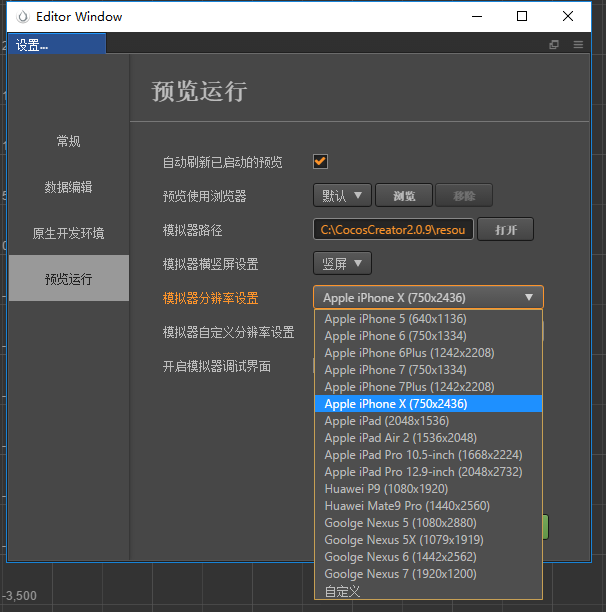
Task: Click the 自动刷新已启动的预览 label
Action: point(222,162)
